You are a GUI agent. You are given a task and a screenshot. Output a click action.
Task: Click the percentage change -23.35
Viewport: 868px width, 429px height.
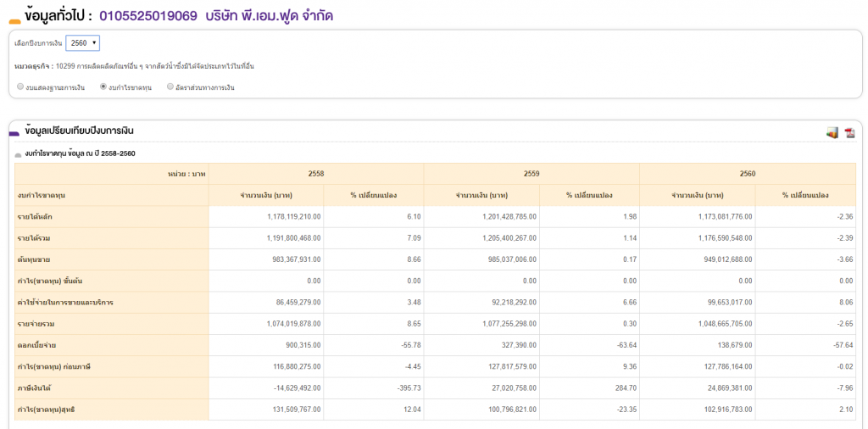pyautogui.click(x=628, y=409)
